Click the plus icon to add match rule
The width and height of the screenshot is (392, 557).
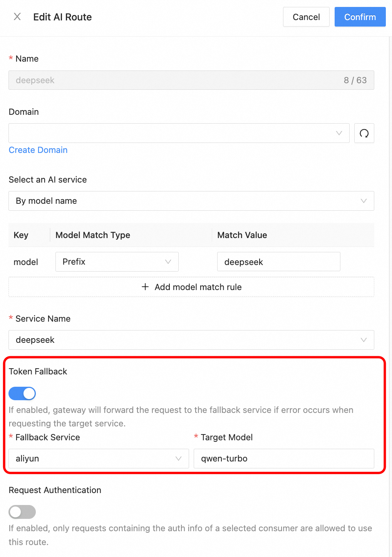(x=145, y=287)
